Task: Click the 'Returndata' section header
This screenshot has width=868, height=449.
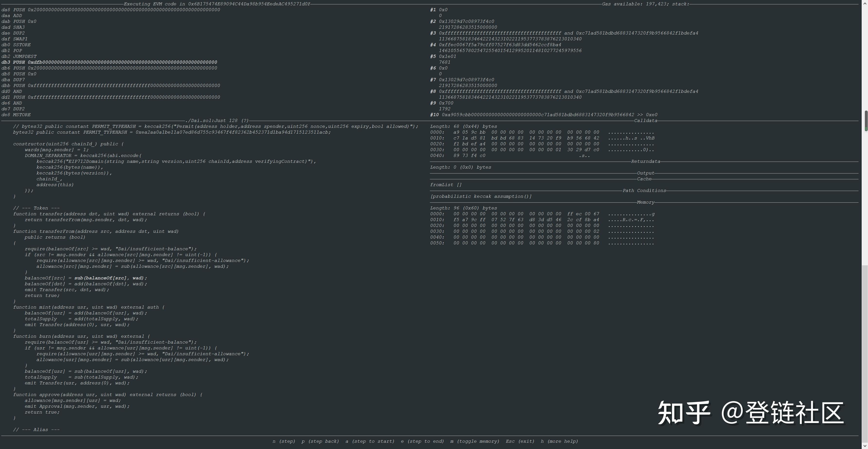Action: (646, 162)
